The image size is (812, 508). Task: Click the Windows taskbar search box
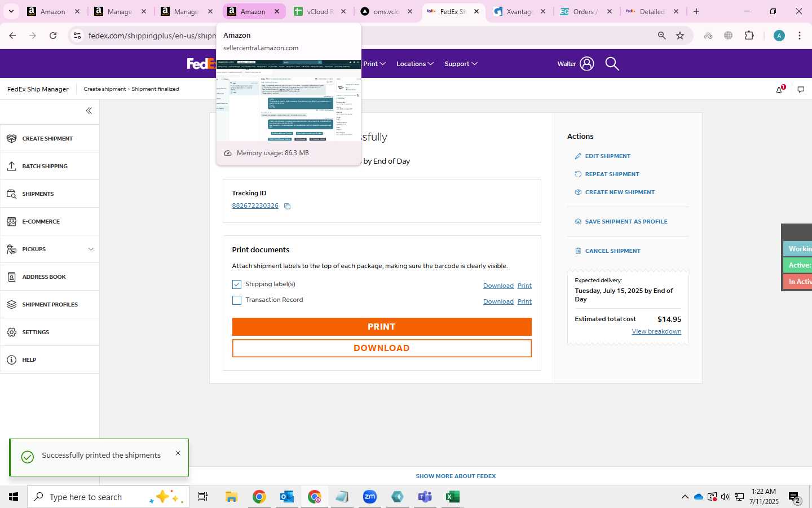pyautogui.click(x=108, y=497)
